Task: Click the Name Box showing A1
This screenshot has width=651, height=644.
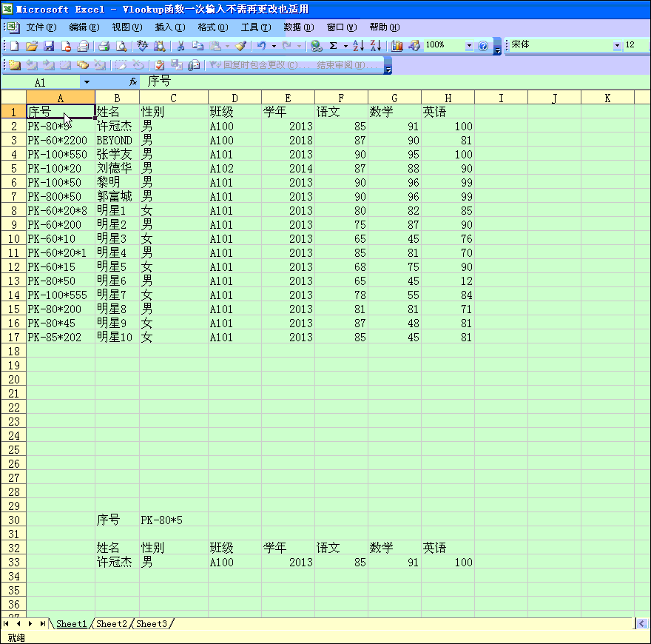Action: 41,82
